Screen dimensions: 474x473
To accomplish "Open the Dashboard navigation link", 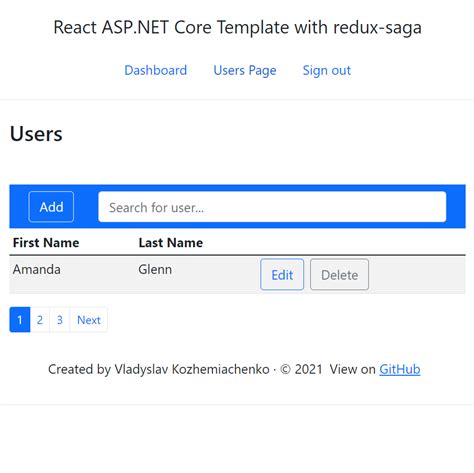I will click(155, 70).
